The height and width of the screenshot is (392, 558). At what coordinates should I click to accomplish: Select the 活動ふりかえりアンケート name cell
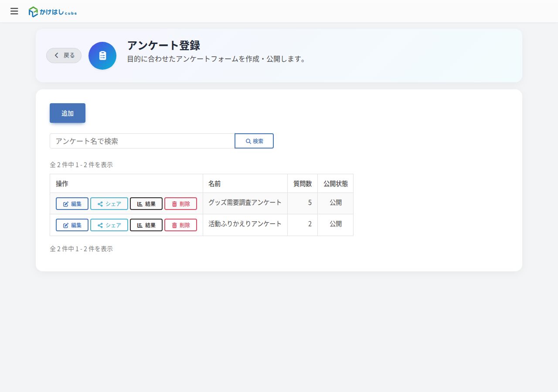[245, 224]
